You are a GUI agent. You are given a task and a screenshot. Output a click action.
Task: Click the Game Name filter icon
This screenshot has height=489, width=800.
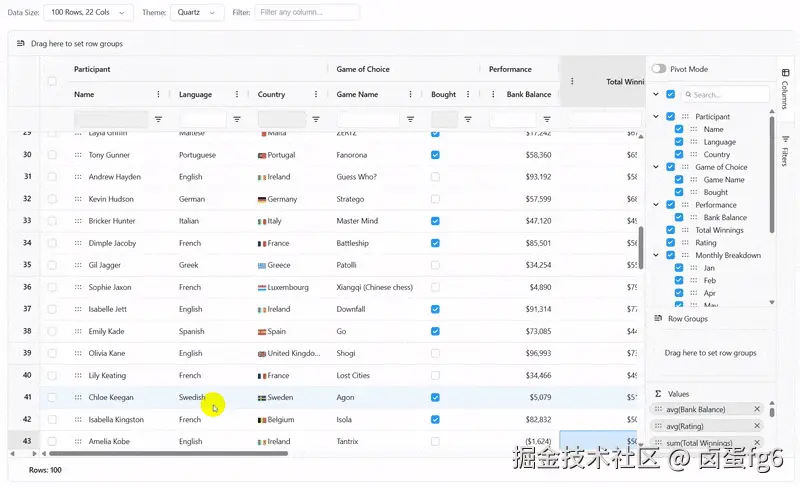coord(410,119)
